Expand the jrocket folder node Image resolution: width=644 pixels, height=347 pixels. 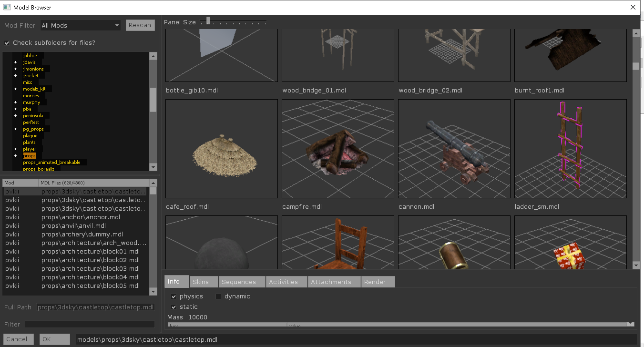[x=15, y=76]
